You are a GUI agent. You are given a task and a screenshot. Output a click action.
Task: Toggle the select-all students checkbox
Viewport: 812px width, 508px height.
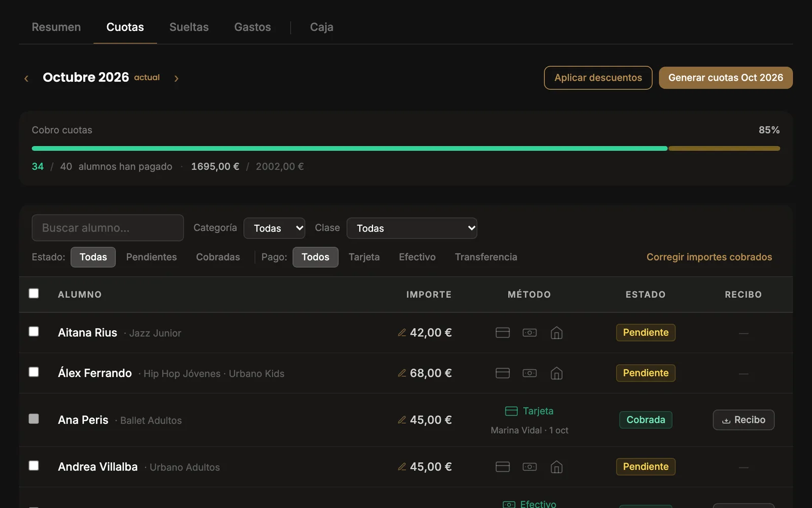(34, 293)
